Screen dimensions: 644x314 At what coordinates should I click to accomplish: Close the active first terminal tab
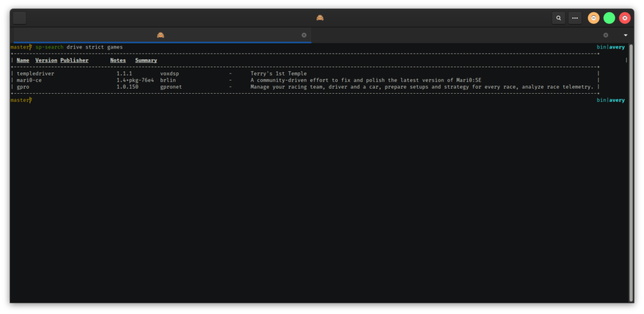[x=304, y=35]
